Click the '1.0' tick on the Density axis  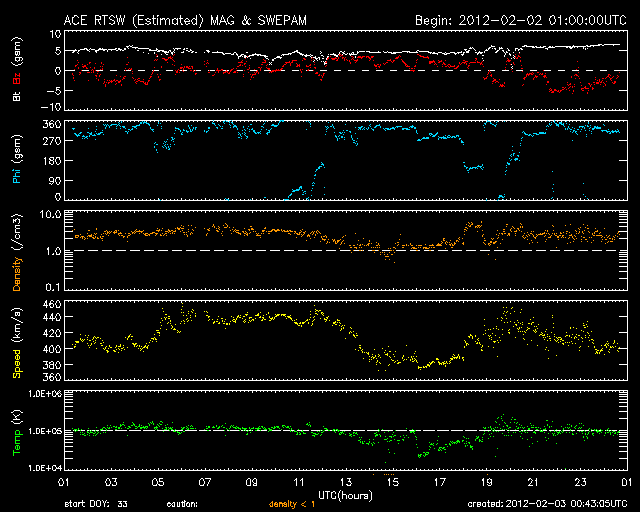[x=53, y=251]
